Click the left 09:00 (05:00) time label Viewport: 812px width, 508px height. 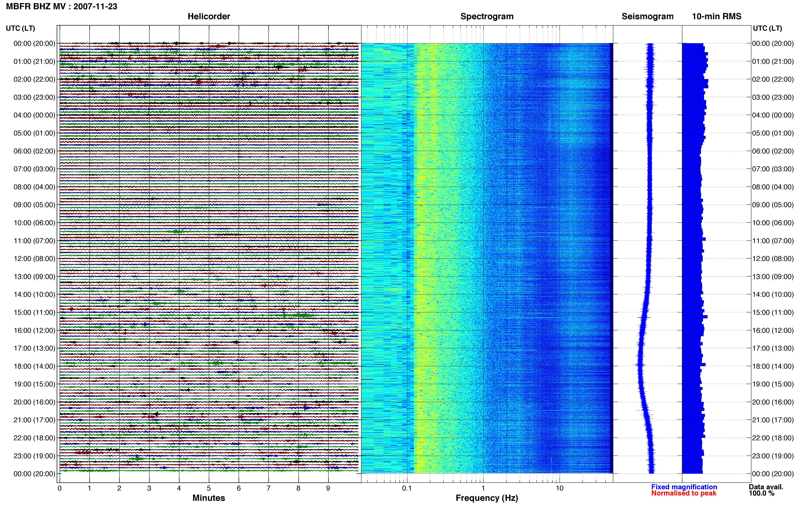[34, 205]
